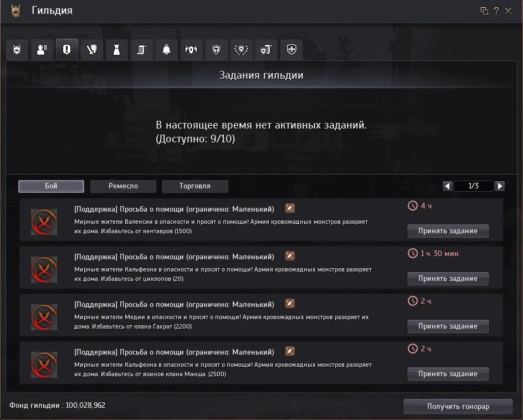The width and height of the screenshot is (523, 420).
Task: Open the bell notifications tab
Action: coord(166,50)
